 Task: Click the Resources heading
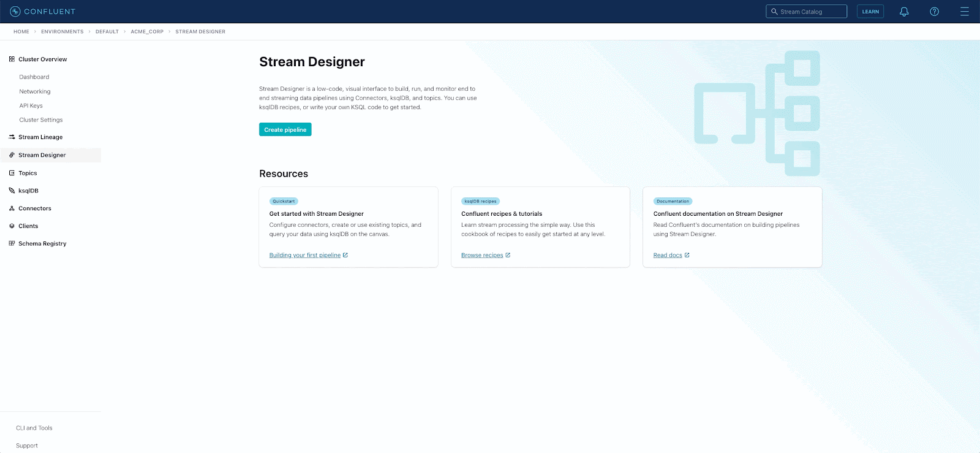[x=284, y=173]
